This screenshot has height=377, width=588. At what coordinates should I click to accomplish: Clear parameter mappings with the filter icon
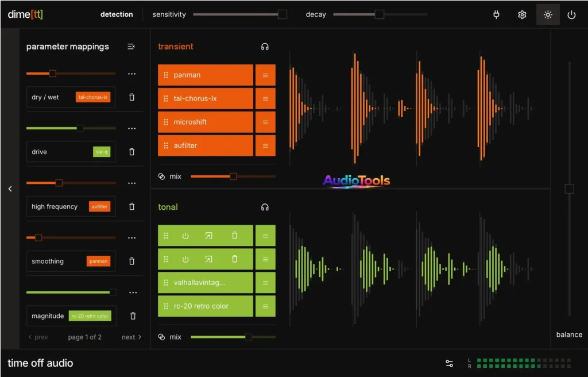(x=131, y=47)
